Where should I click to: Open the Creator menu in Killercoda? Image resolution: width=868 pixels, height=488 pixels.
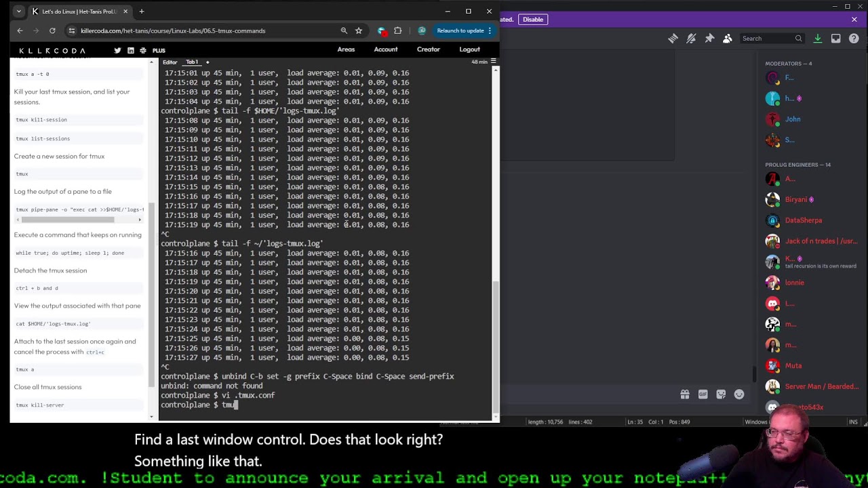428,49
